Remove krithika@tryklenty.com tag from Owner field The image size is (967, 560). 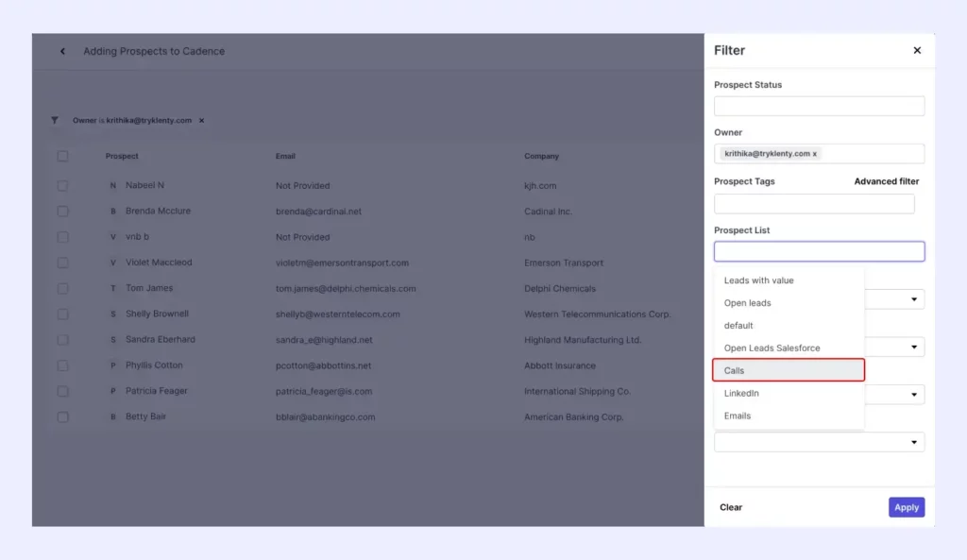815,154
